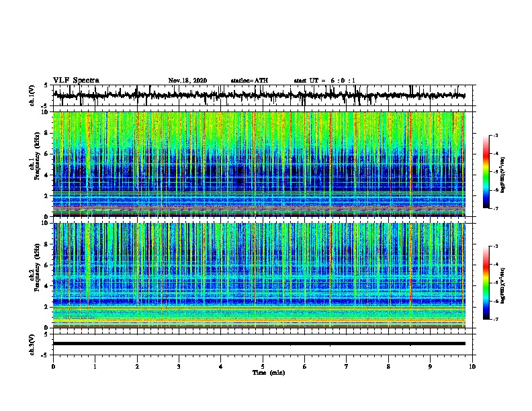The image size is (532, 411).
Task: Click the 10-minute tick label on the Time axis
Action: pos(472,367)
